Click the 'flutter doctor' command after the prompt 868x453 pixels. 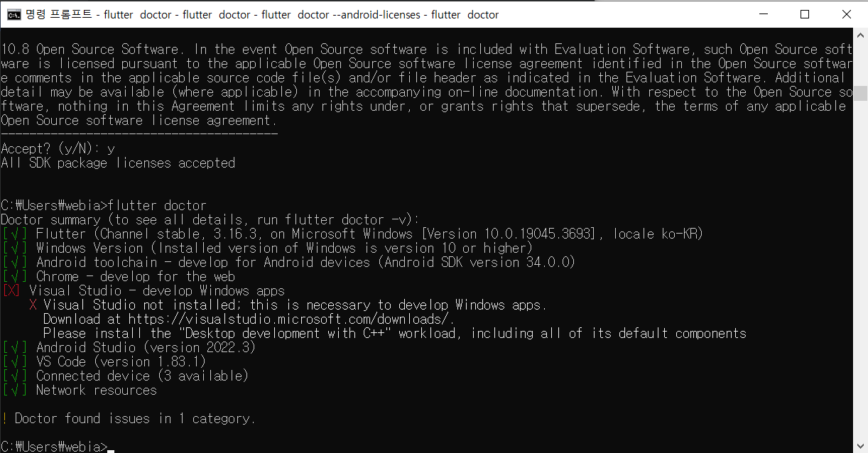[157, 205]
